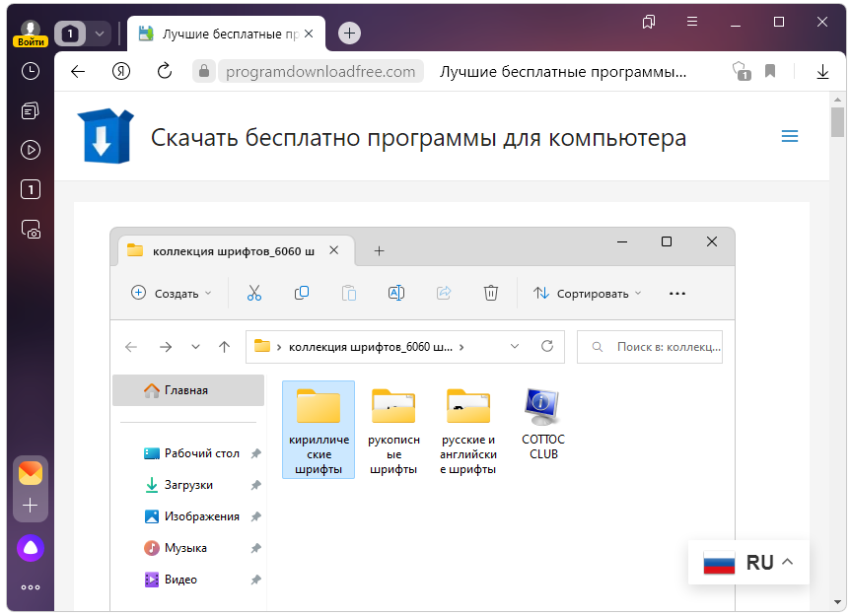The height and width of the screenshot is (616, 851).
Task: Expand the recent locations chevron
Action: click(195, 347)
